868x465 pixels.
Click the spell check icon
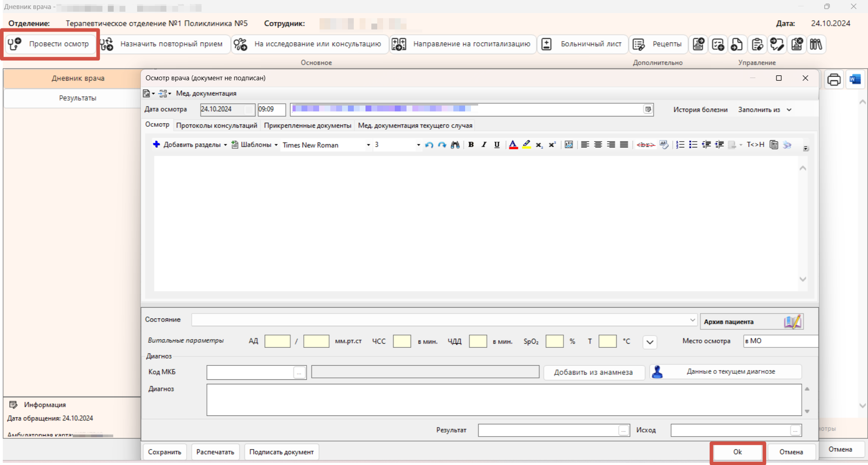pyautogui.click(x=664, y=145)
